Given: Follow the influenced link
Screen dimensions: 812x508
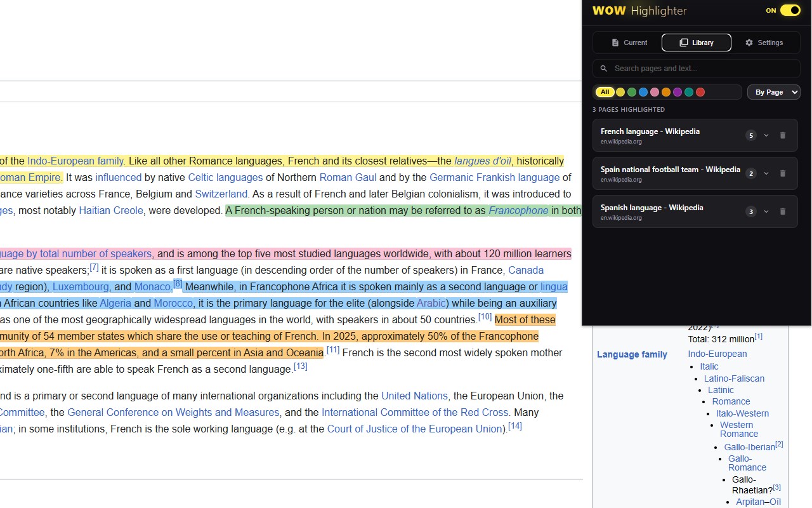Looking at the screenshot, I should 119,178.
